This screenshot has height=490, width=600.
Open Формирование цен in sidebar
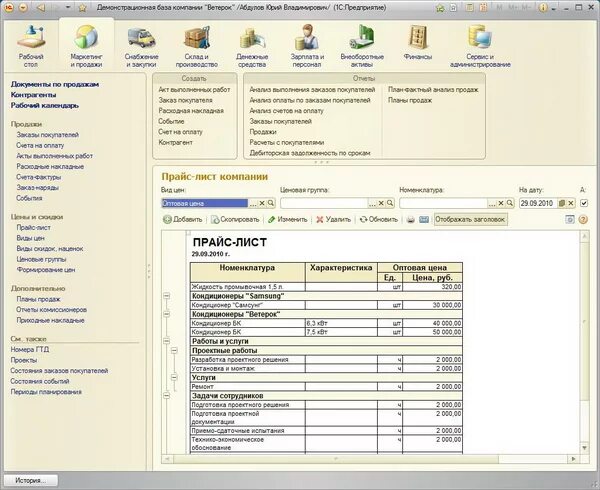click(46, 270)
